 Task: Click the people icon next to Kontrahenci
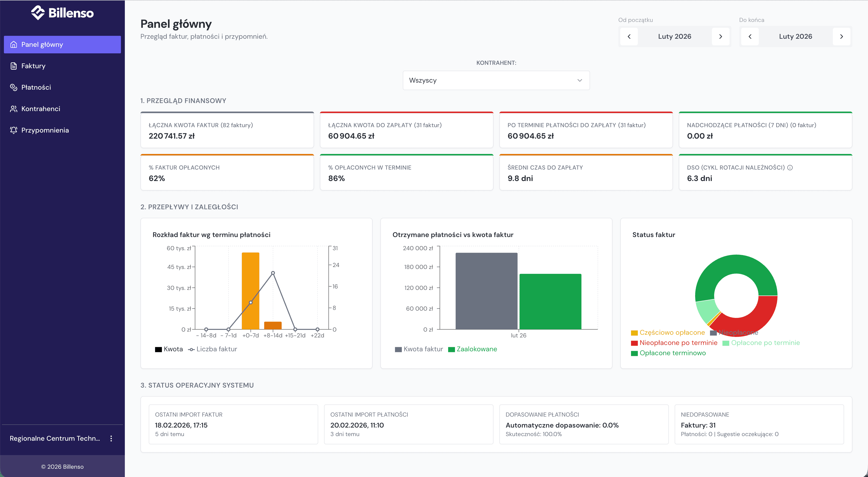13,109
